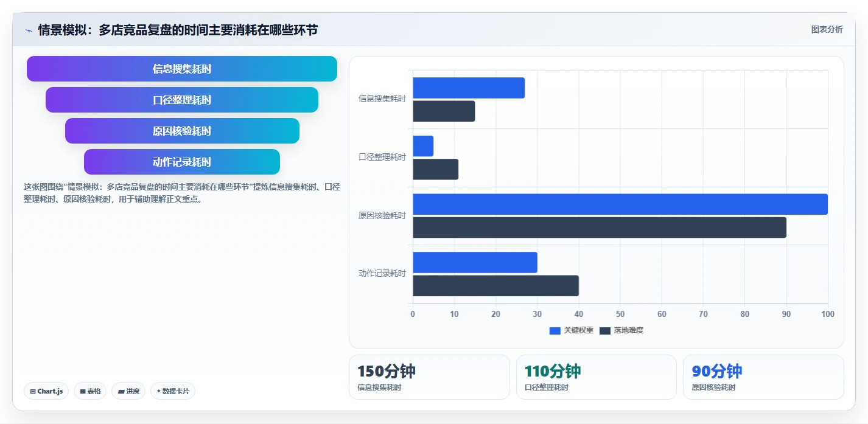Select the 口径整理耗时 funnel bar
This screenshot has height=424, width=868.
click(182, 100)
